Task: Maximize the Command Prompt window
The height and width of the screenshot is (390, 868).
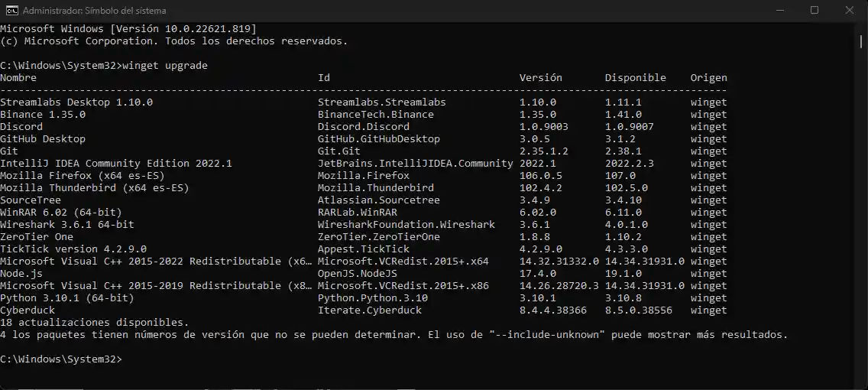Action: pyautogui.click(x=815, y=10)
